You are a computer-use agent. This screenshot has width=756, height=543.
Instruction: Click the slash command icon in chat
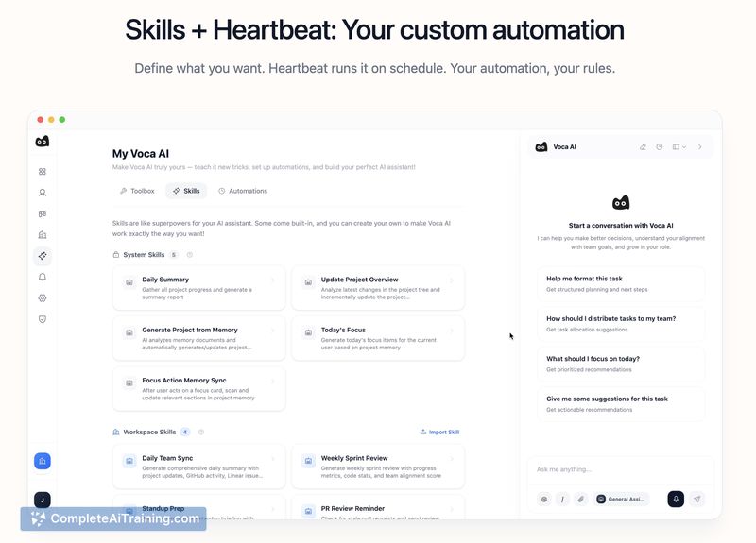(562, 500)
